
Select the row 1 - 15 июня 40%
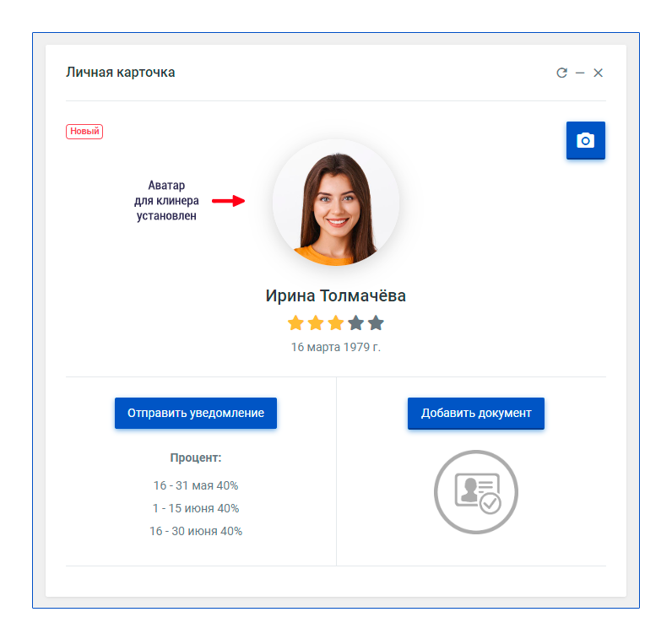[x=196, y=508]
